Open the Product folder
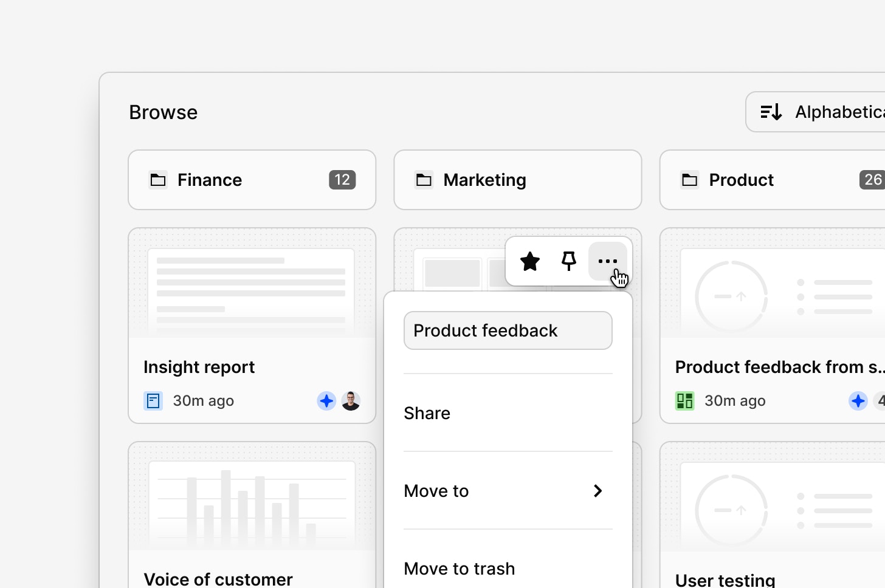 (x=773, y=180)
